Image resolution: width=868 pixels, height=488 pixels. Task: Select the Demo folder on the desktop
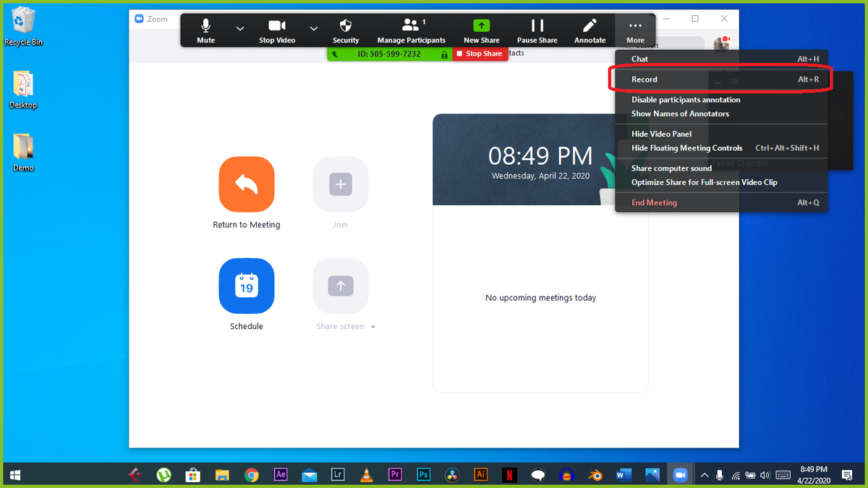point(24,153)
